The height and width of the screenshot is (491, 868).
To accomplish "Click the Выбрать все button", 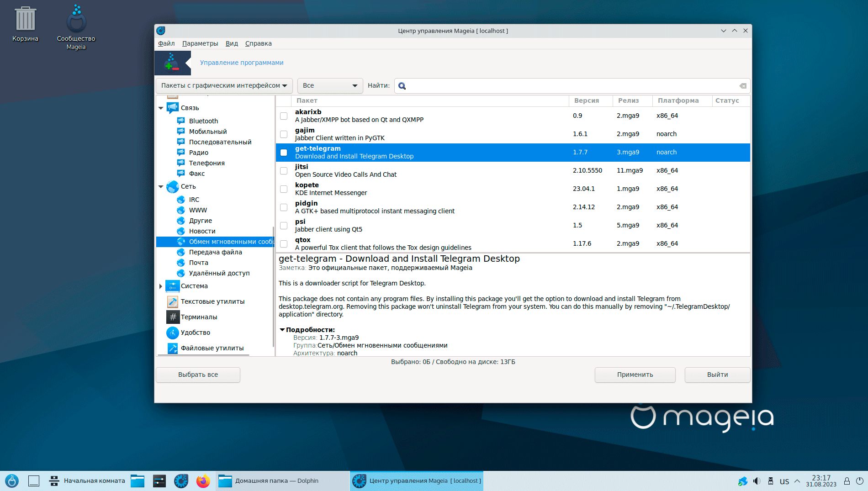I will pos(198,375).
